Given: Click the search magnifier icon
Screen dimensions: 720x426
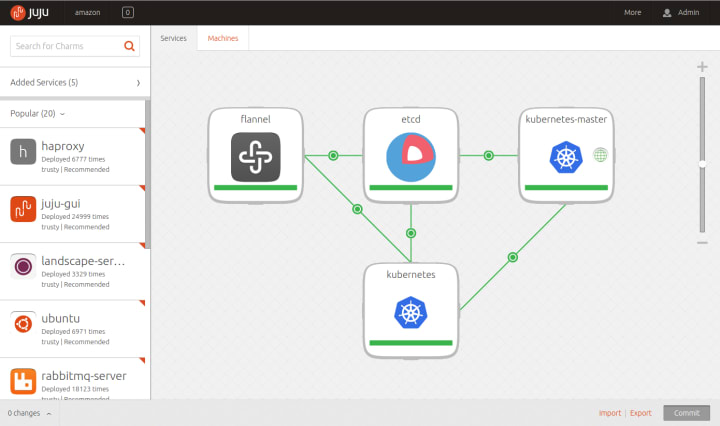Looking at the screenshot, I should tap(129, 46).
